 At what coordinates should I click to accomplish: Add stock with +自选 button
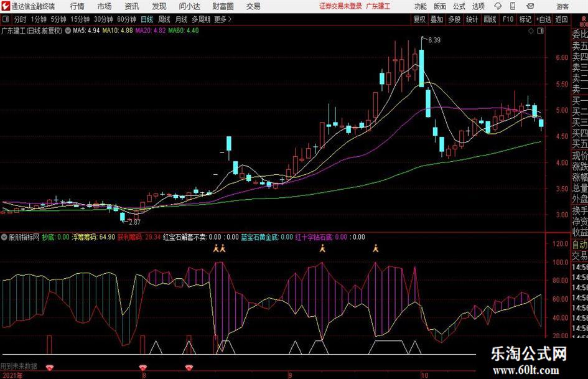[x=543, y=19]
